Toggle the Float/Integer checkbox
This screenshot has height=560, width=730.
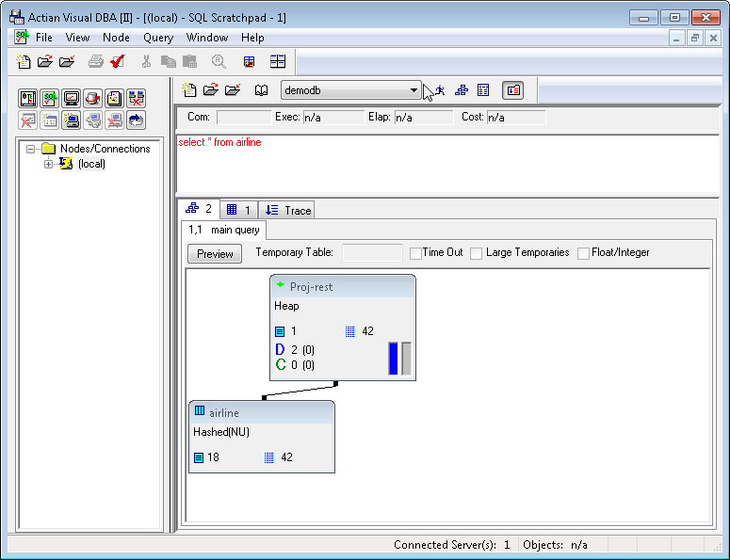(x=583, y=253)
